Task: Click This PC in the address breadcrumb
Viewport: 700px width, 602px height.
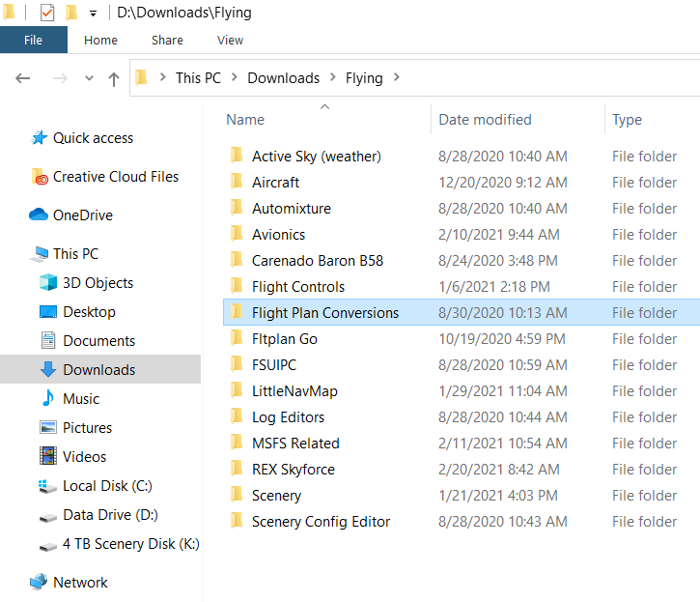Action: pyautogui.click(x=198, y=77)
